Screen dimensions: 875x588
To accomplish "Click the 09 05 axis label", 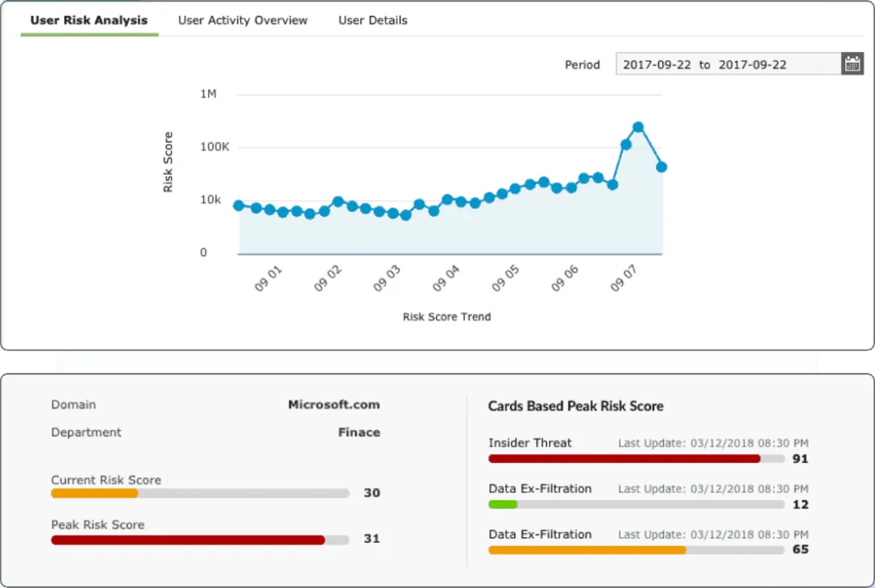I will 505,279.
